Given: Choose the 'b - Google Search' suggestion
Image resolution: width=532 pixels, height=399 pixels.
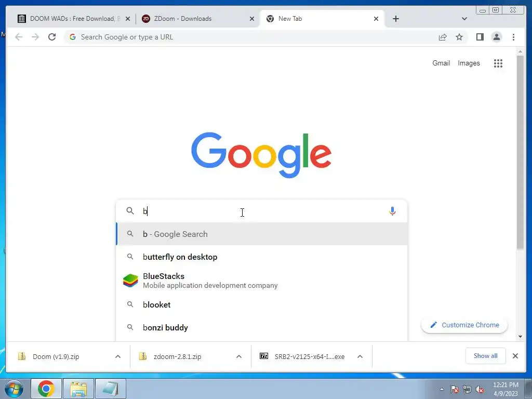Looking at the screenshot, I should click(x=262, y=234).
